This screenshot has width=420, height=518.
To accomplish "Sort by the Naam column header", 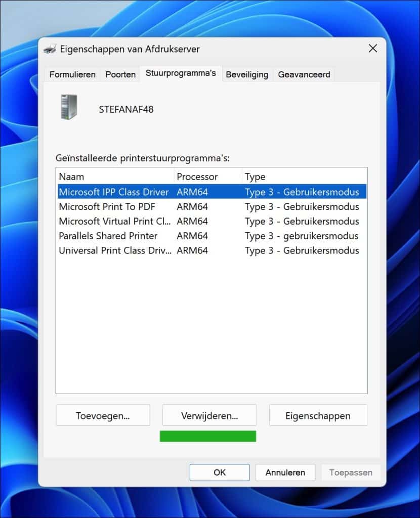I will click(x=115, y=177).
